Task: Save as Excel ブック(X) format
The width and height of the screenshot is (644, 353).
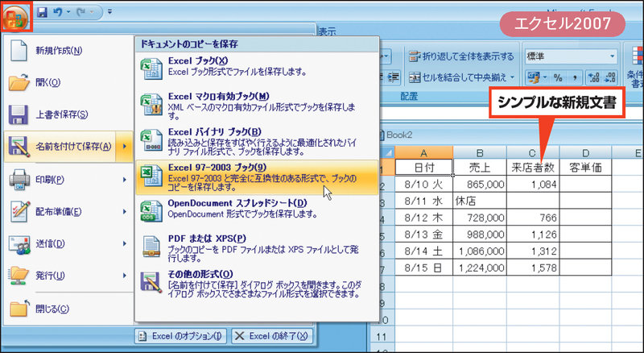Action: [257, 67]
